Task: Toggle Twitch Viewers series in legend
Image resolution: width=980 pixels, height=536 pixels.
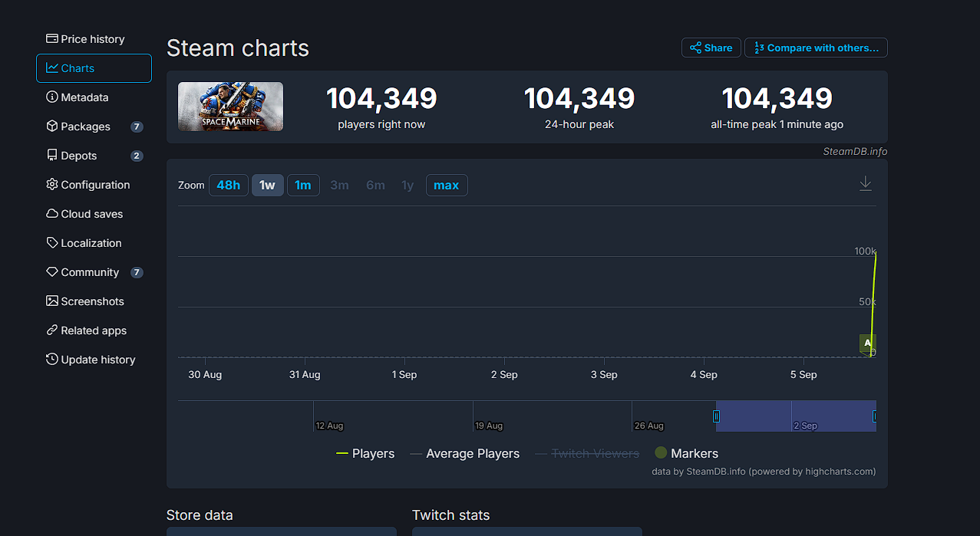Action: pos(587,453)
